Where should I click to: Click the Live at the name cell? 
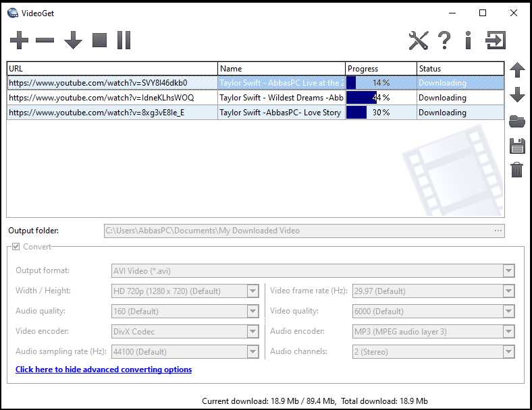point(282,83)
